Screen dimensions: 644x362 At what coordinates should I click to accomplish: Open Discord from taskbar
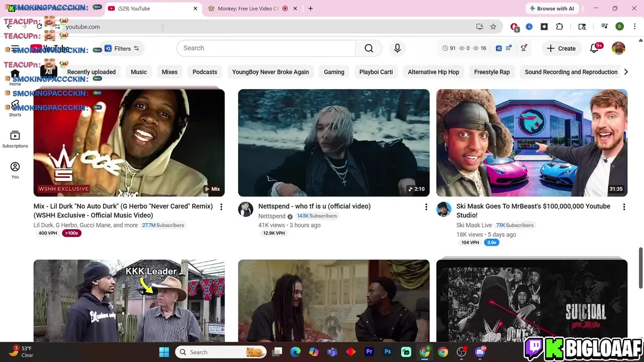(x=480, y=352)
